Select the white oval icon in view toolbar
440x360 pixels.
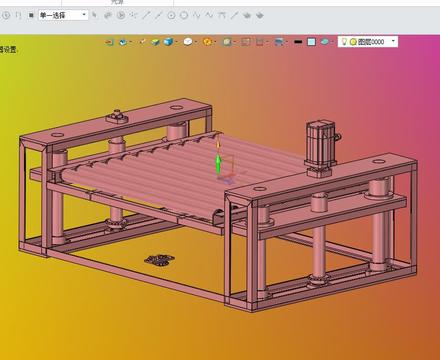188,42
